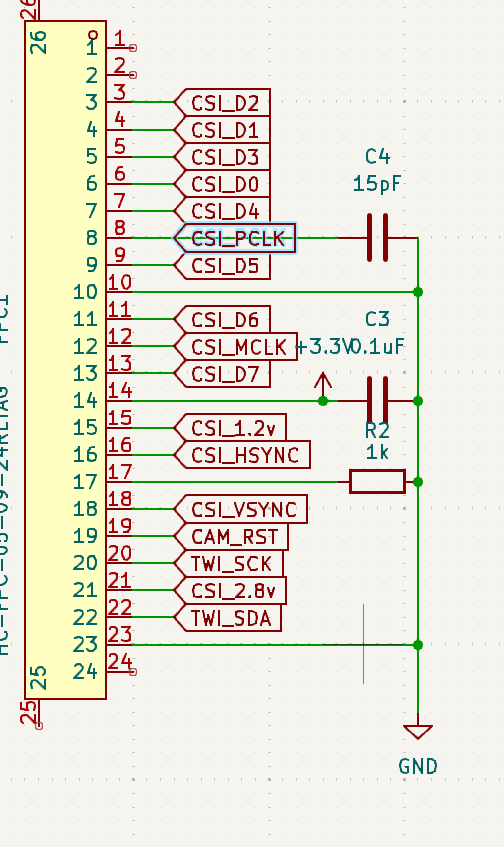Select the CSI_D1 net label

point(223,130)
